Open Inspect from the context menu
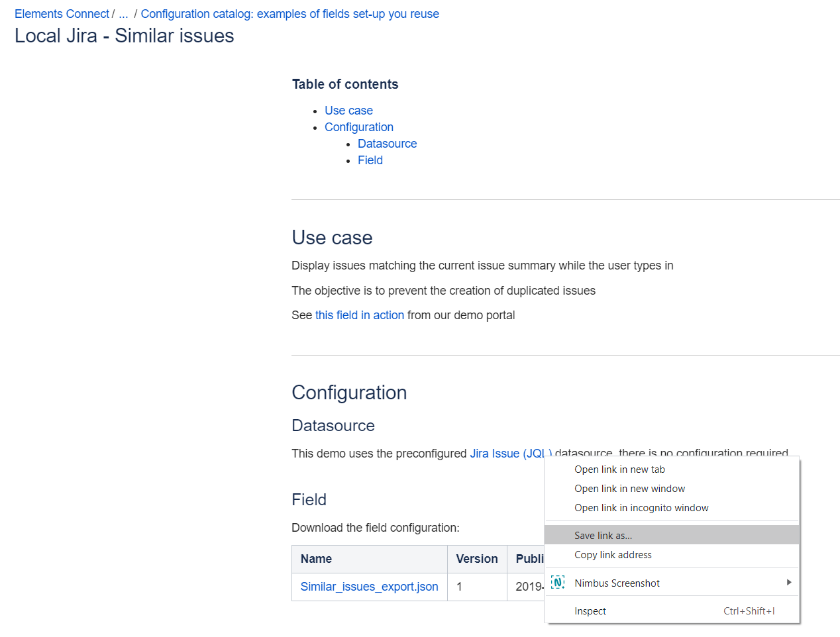 (590, 611)
